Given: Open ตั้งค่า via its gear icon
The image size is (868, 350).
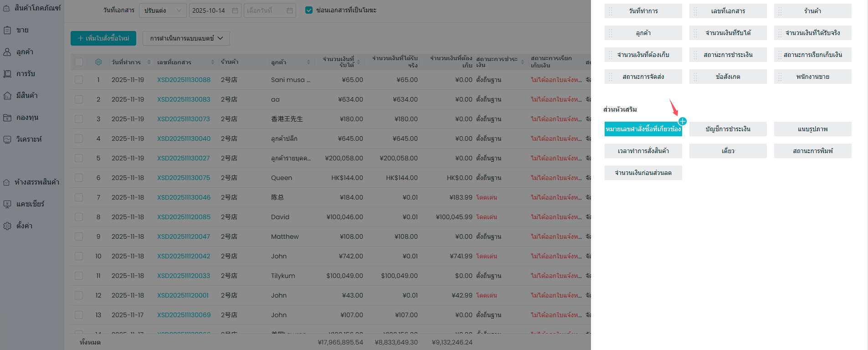Looking at the screenshot, I should (7, 226).
